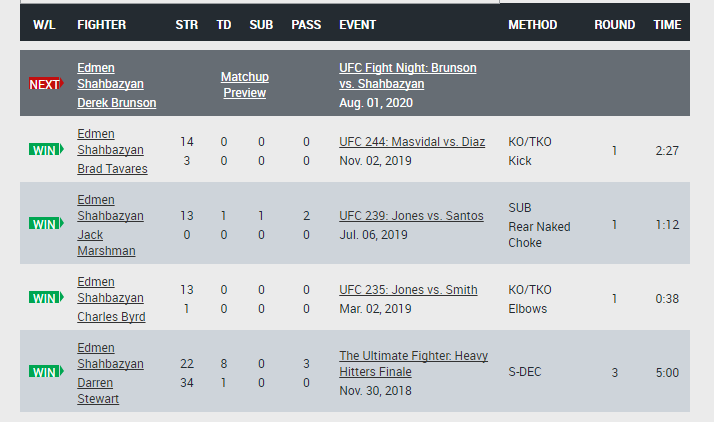Image resolution: width=714 pixels, height=422 pixels.
Task: Open Edmen Shahbazyan link in the NEXT row
Action: pyautogui.click(x=110, y=76)
